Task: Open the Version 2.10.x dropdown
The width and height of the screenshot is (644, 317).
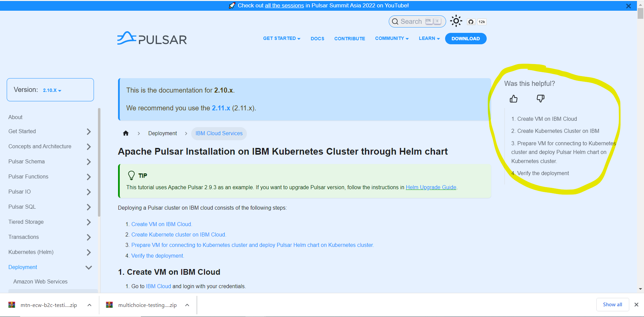Action: coord(52,90)
